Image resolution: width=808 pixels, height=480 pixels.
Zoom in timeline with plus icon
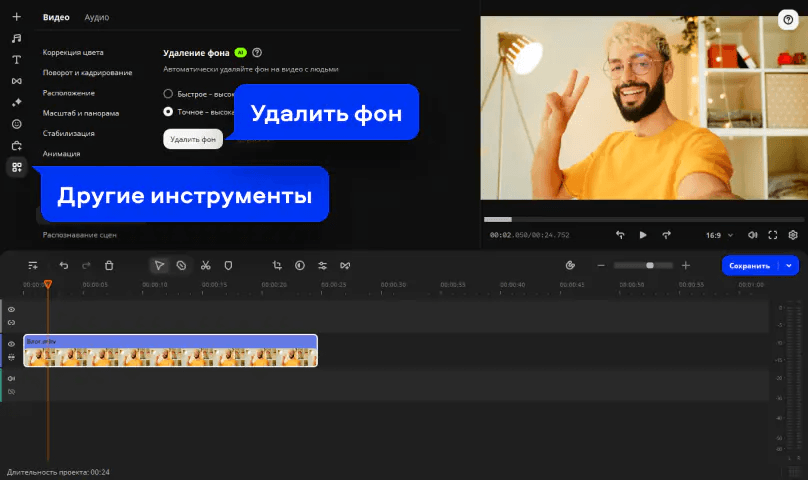coord(686,266)
